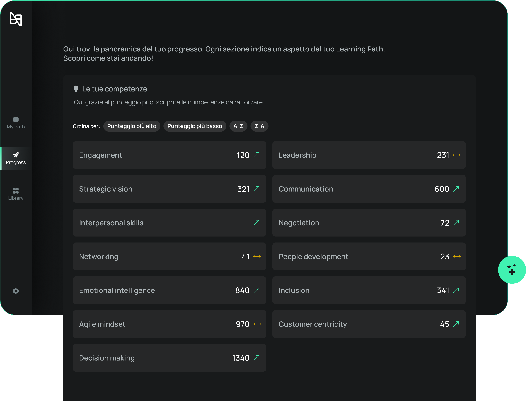
Task: Sort competencies Z-A
Action: click(259, 126)
